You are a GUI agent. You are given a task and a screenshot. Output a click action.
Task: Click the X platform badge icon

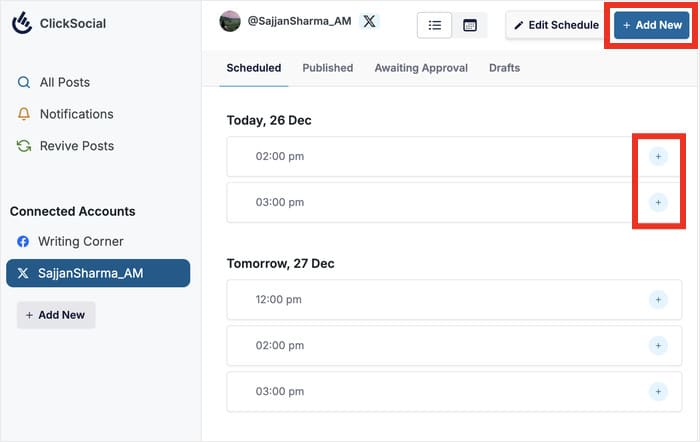(x=370, y=21)
